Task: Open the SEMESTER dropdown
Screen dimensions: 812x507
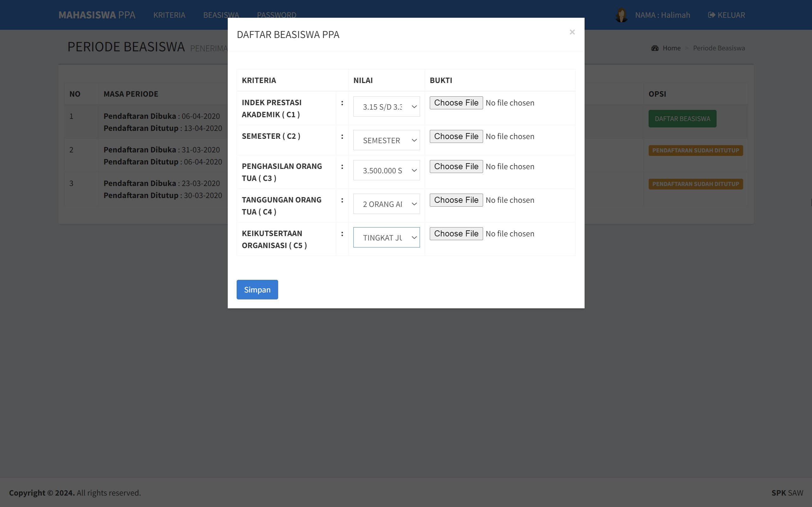Action: (x=386, y=140)
